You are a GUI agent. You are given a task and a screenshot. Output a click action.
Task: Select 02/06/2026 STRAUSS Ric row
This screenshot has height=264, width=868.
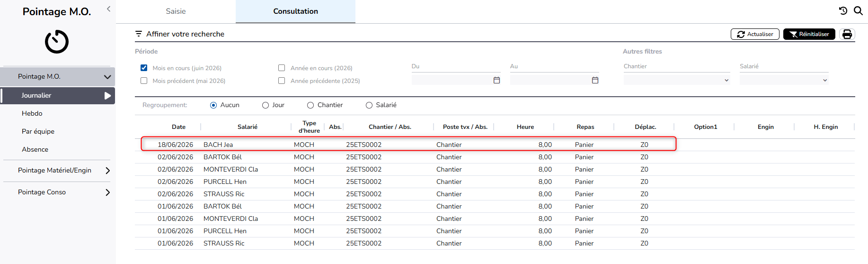[495, 194]
